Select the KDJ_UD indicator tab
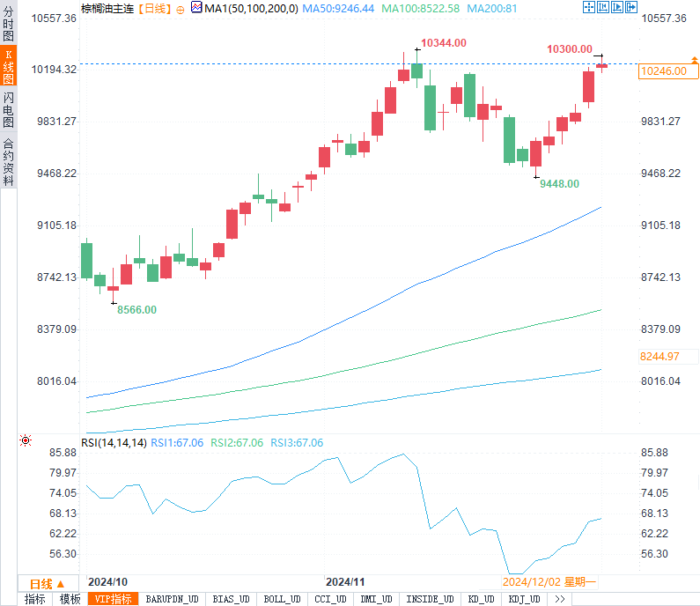The height and width of the screenshot is (606, 700). [525, 599]
